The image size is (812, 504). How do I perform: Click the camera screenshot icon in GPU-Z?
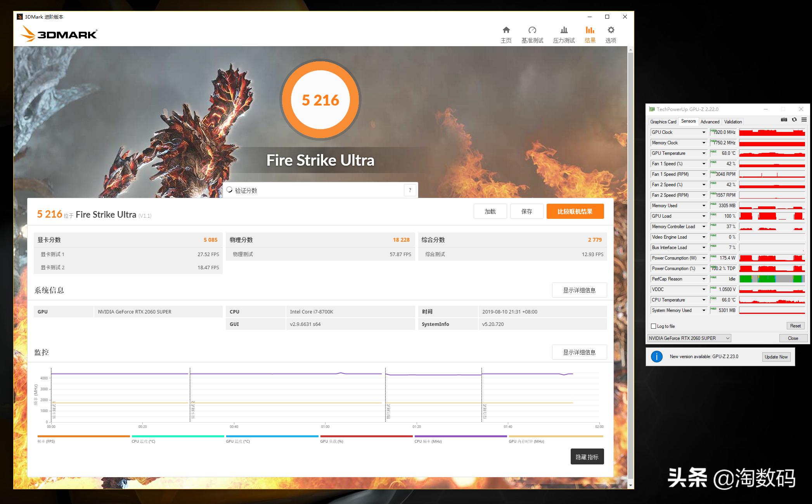point(784,120)
